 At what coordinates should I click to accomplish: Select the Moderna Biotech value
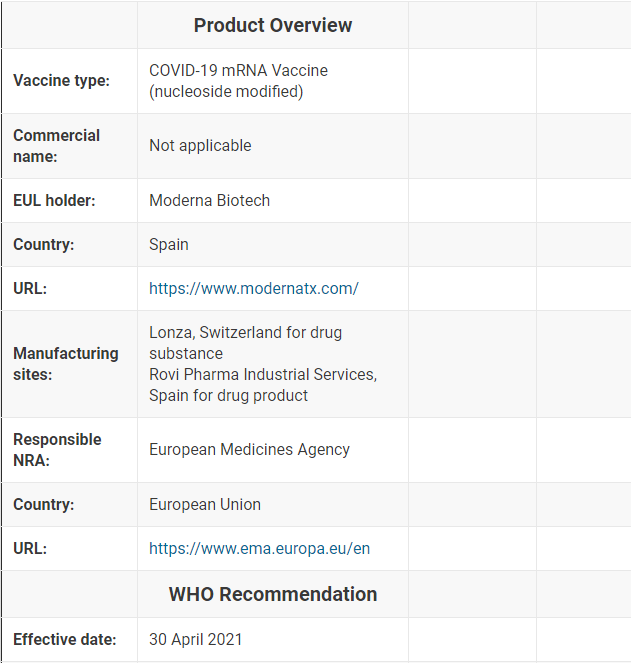[x=209, y=200]
